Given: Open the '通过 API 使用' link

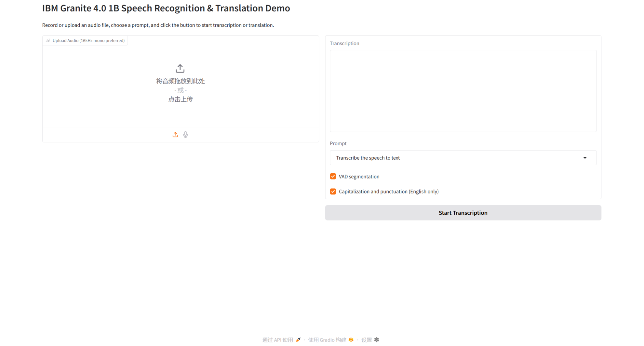Looking at the screenshot, I should point(278,340).
